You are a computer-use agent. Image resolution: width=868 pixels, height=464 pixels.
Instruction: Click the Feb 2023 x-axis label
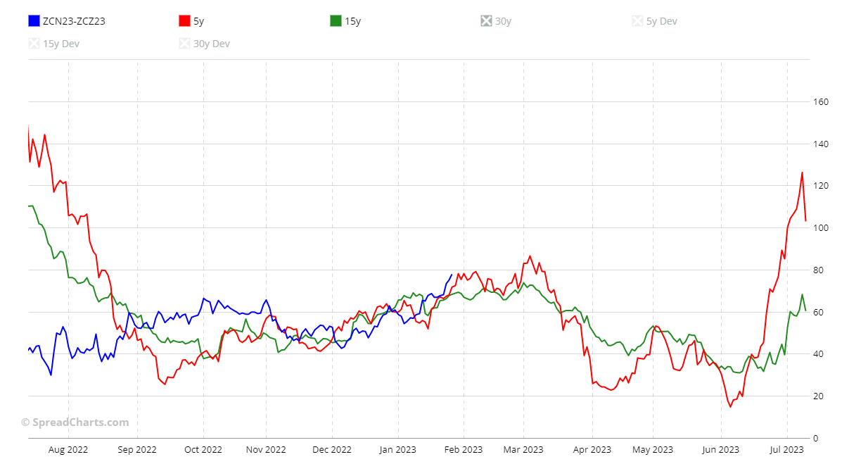click(x=463, y=450)
